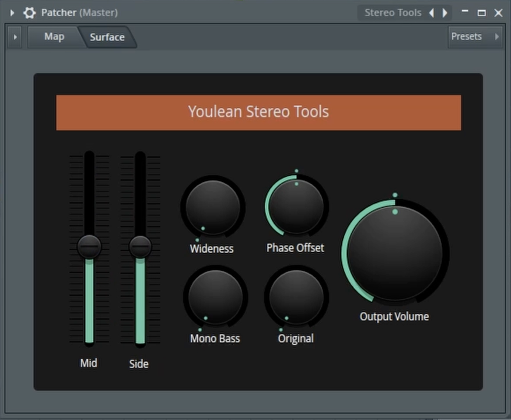The image size is (511, 420).
Task: Click the Original knob
Action: tap(296, 297)
